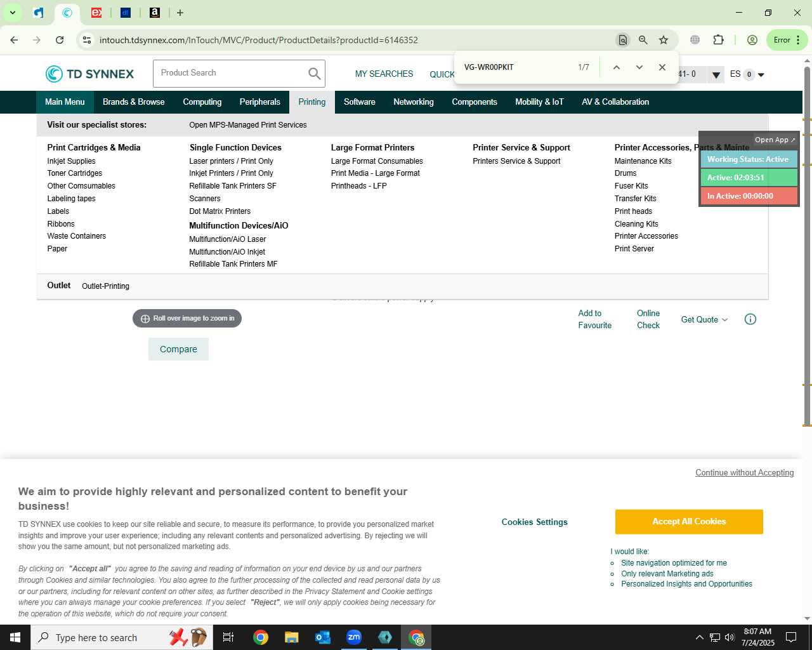Open the Main Menu tab
812x650 pixels.
click(65, 102)
